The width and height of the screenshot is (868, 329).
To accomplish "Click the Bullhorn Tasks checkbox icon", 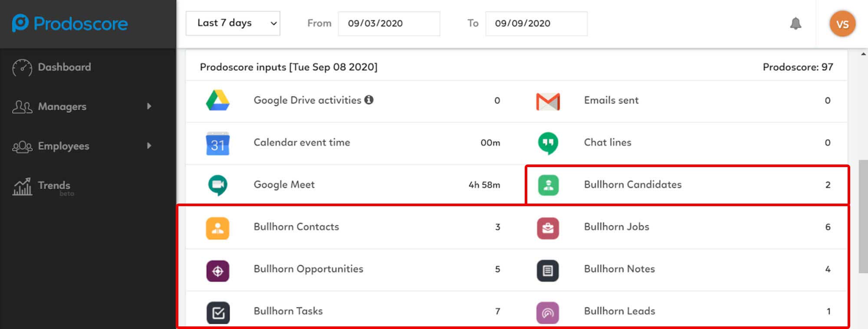I will coord(218,313).
